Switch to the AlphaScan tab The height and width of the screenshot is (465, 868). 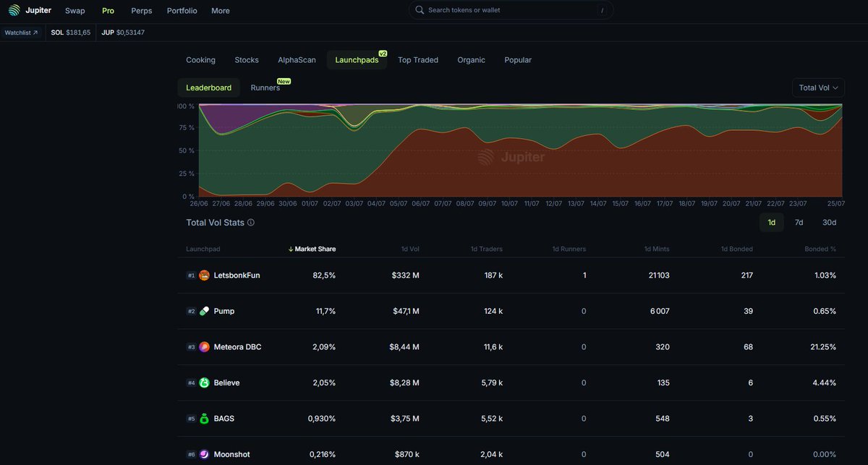click(x=297, y=60)
